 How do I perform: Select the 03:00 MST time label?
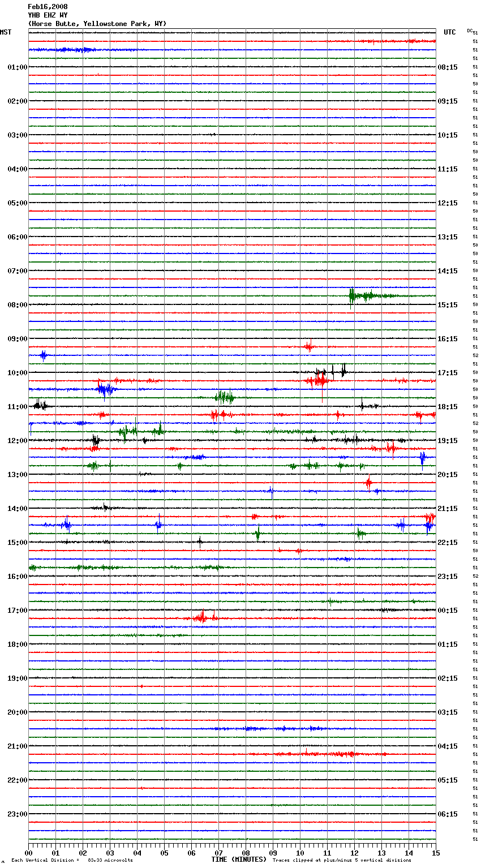point(17,135)
